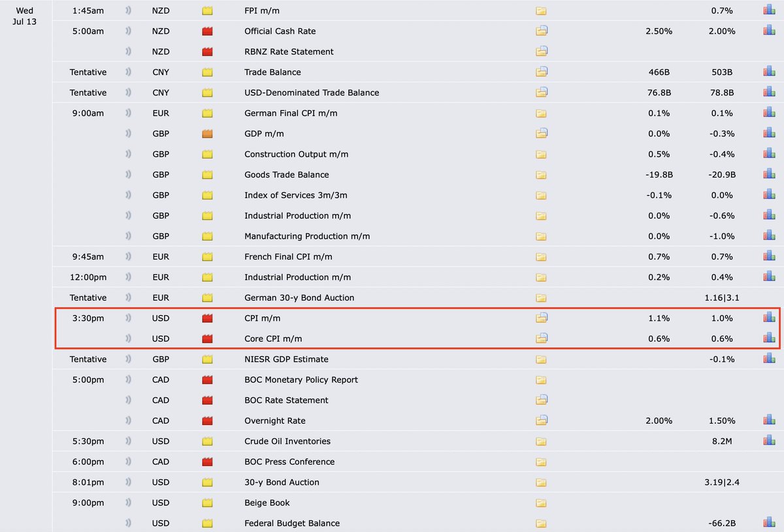Toggle alert speaker for Crude Oil Inventories

tap(128, 441)
